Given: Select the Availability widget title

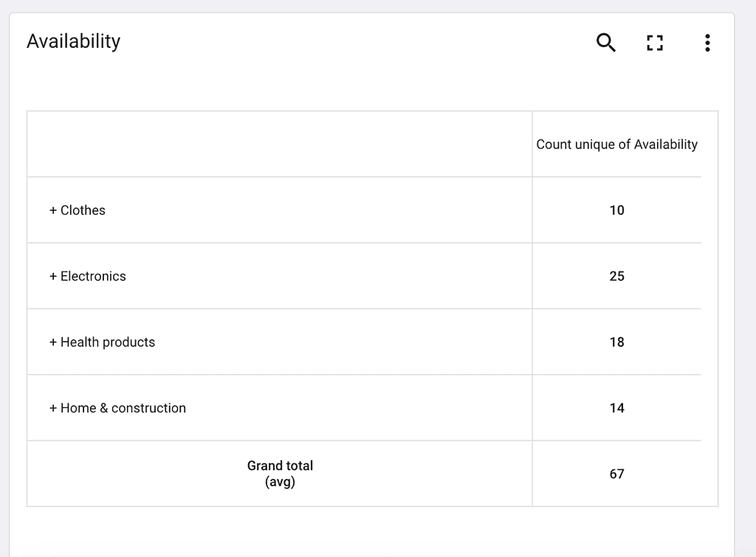Looking at the screenshot, I should point(73,41).
